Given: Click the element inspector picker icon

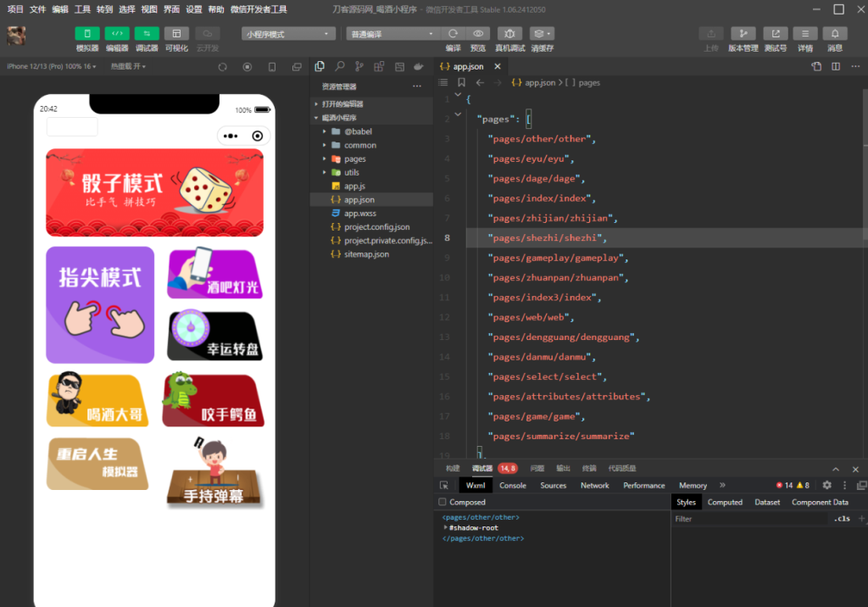Looking at the screenshot, I should [x=444, y=486].
